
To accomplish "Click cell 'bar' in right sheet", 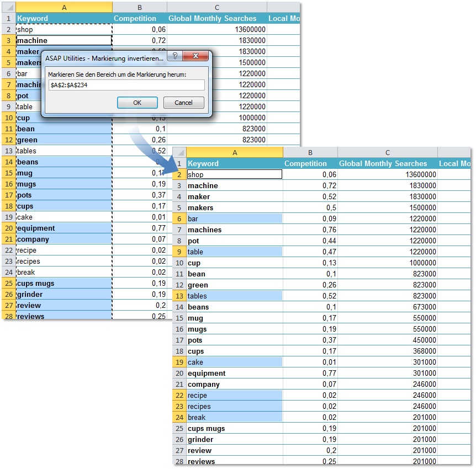I will [235, 218].
